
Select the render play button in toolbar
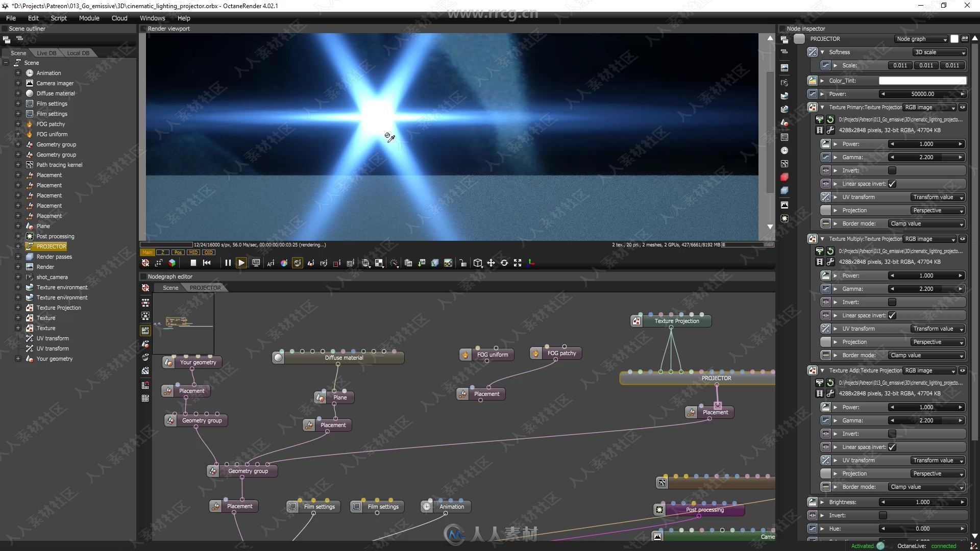coord(240,262)
